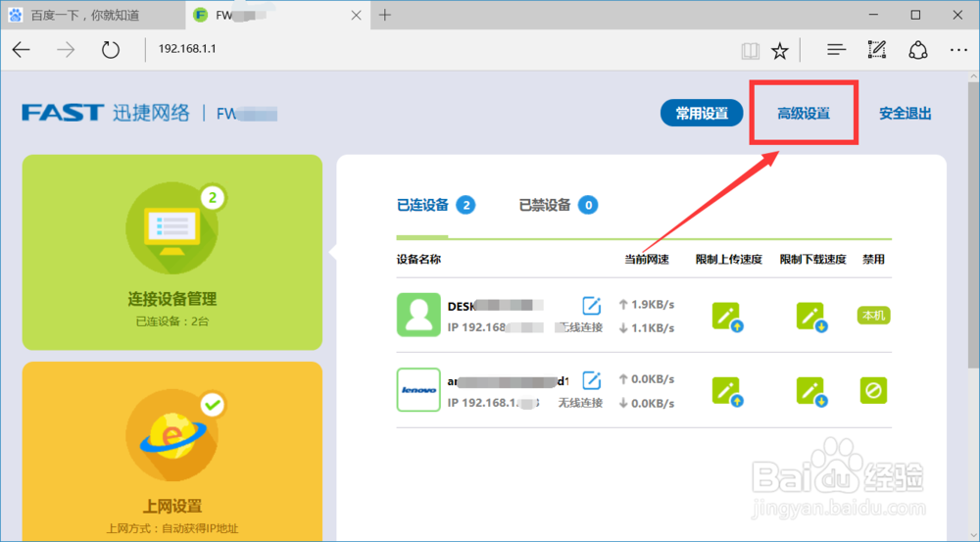980x542 pixels.
Task: Click the banned device count badge 0
Action: [587, 205]
